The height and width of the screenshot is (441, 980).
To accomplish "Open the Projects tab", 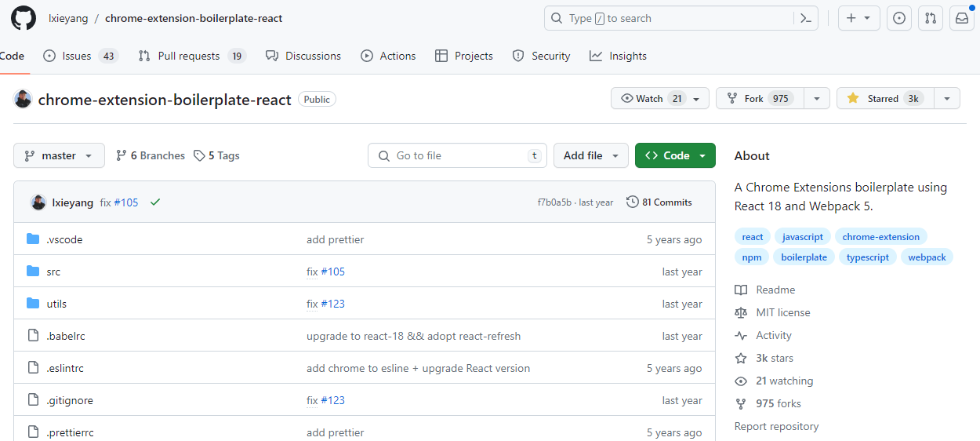I will 463,56.
